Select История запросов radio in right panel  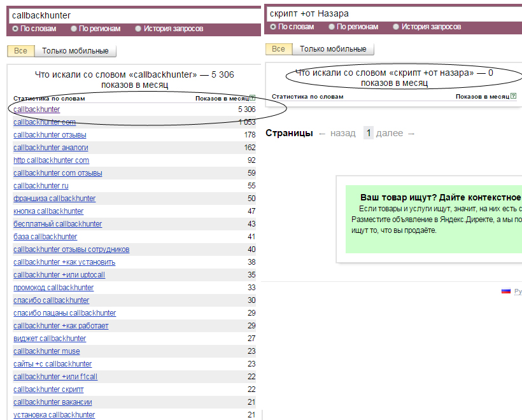click(x=396, y=27)
